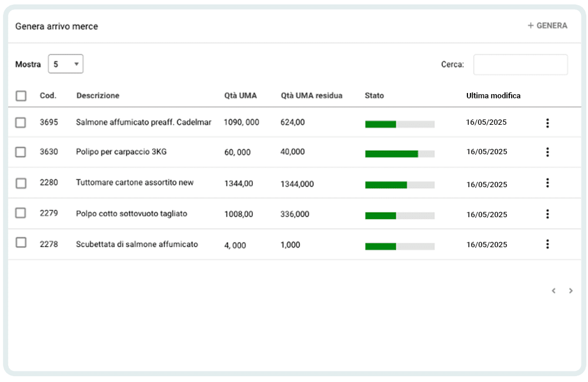Viewport: 588px width, 382px height.
Task: Click the GENERA plus button
Action: (547, 26)
